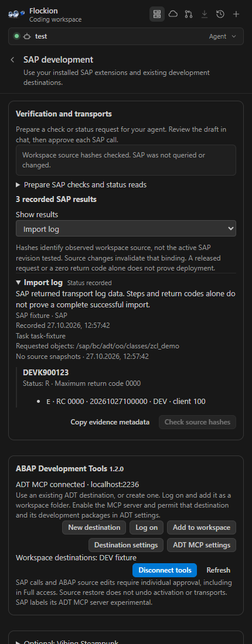This screenshot has height=644, width=252.
Task: Click Copy evidence metadata
Action: tap(110, 422)
